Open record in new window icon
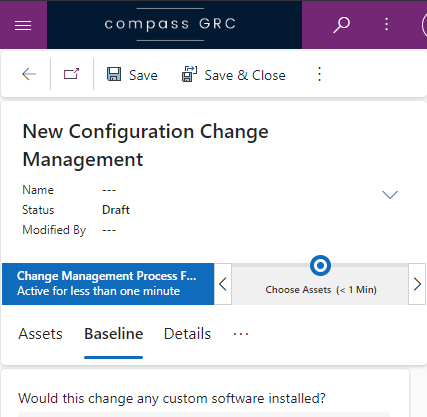 (x=71, y=74)
